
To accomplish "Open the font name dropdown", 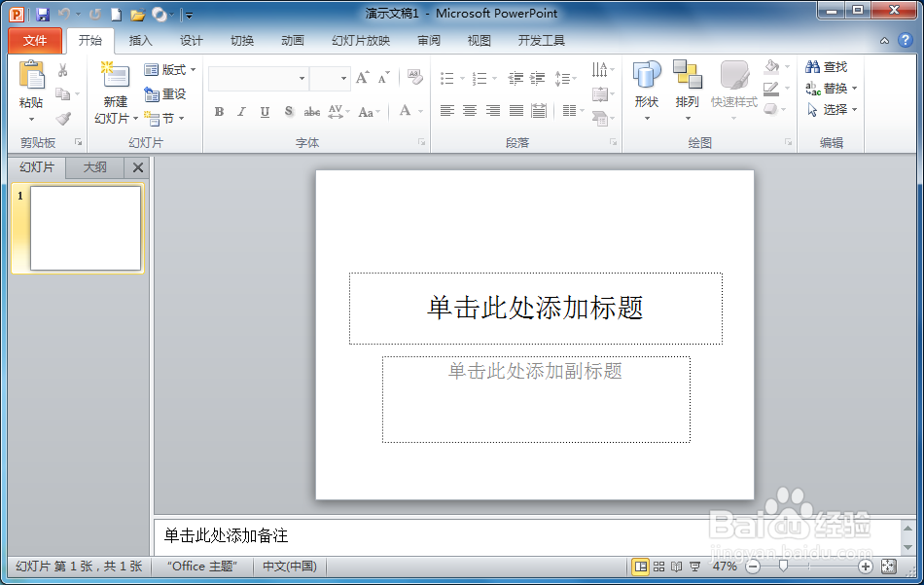I will pos(302,79).
